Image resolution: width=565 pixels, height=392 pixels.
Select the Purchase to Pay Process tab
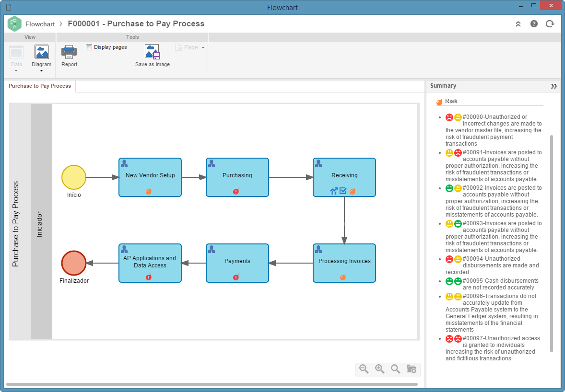click(40, 86)
